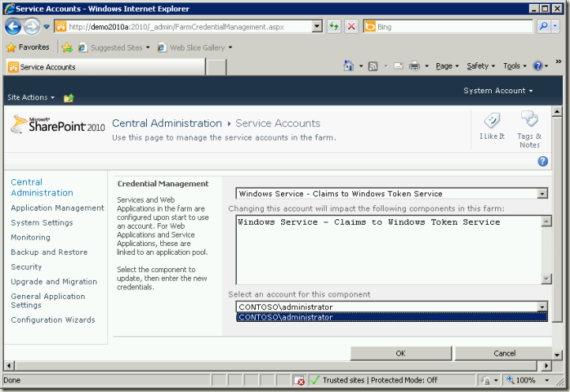Click the Trusted sites security zone indicator

click(x=375, y=380)
